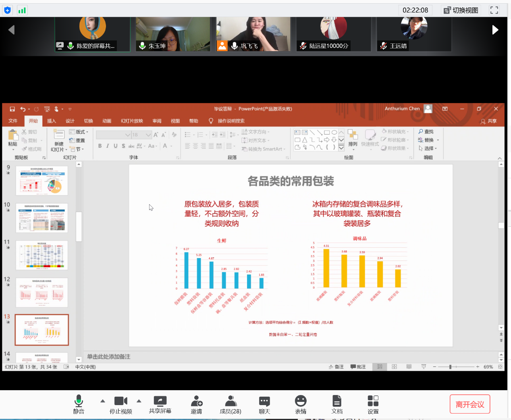This screenshot has width=511, height=420.
Task: Expand audio options arrow beside mute
Action: pos(103,401)
